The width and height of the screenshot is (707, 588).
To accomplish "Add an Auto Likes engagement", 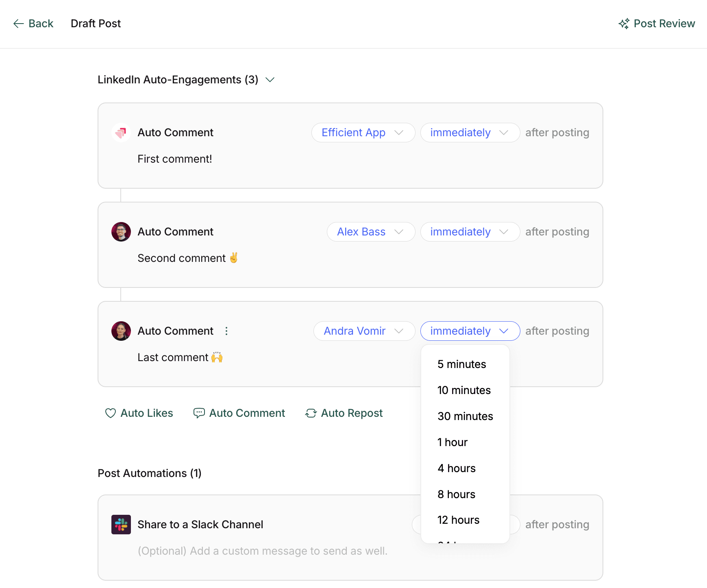I will [x=139, y=413].
